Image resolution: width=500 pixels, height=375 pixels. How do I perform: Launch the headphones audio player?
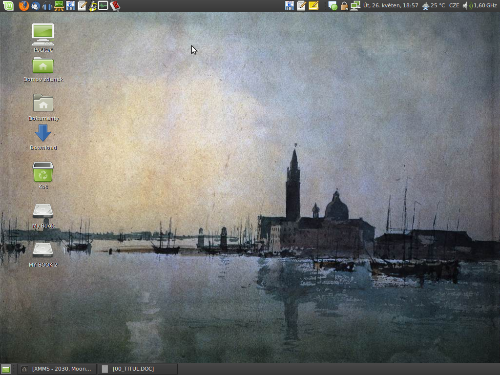[x=47, y=6]
